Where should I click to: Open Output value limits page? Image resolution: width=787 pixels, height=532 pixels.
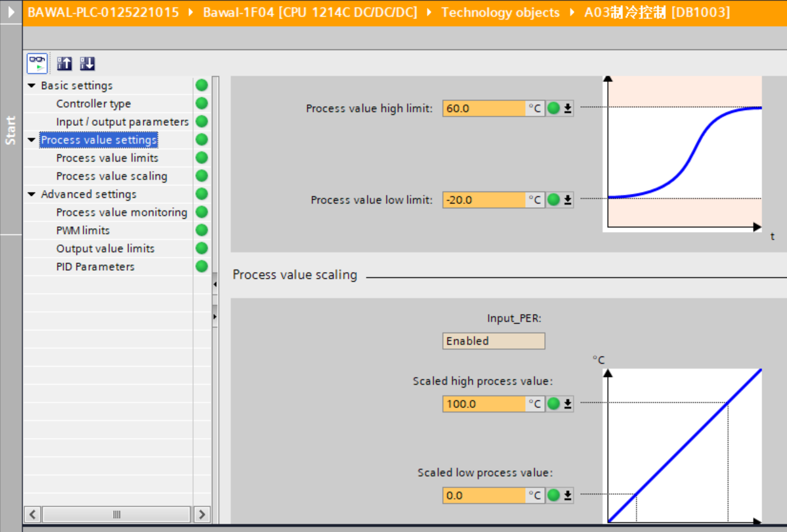point(106,249)
